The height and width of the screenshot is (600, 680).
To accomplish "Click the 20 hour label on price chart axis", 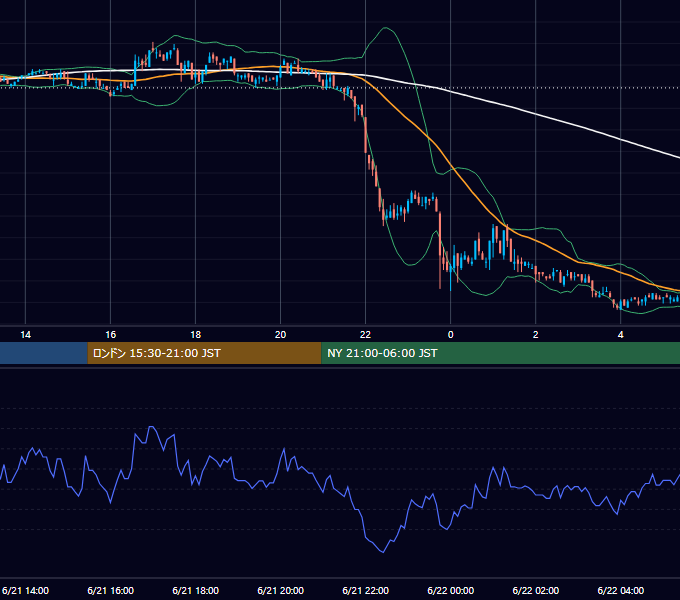I will point(281,335).
